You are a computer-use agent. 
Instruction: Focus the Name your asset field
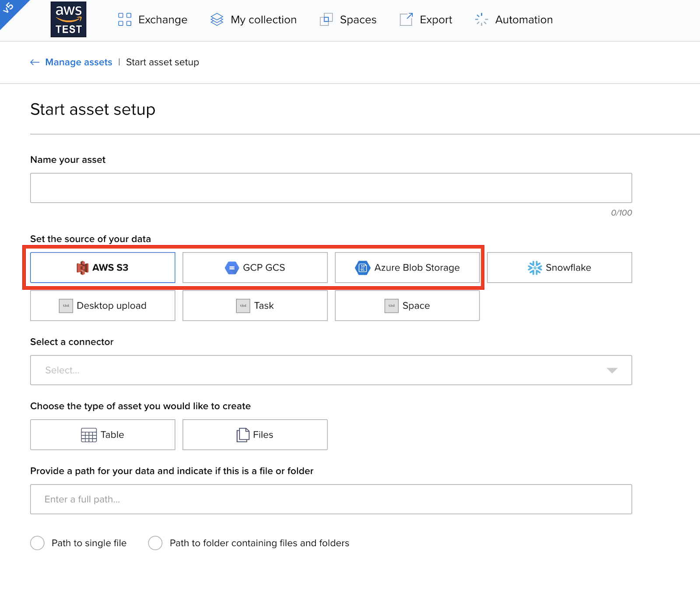(331, 188)
